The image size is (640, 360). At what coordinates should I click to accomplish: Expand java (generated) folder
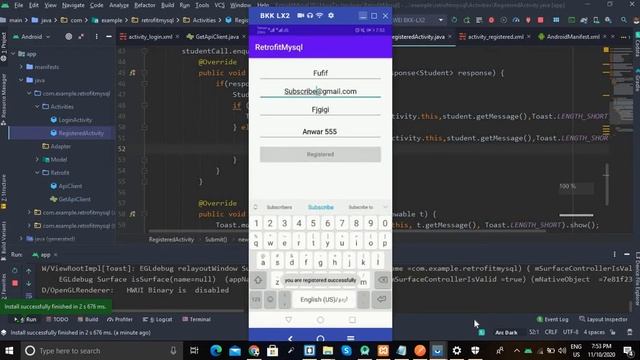tap(21, 239)
